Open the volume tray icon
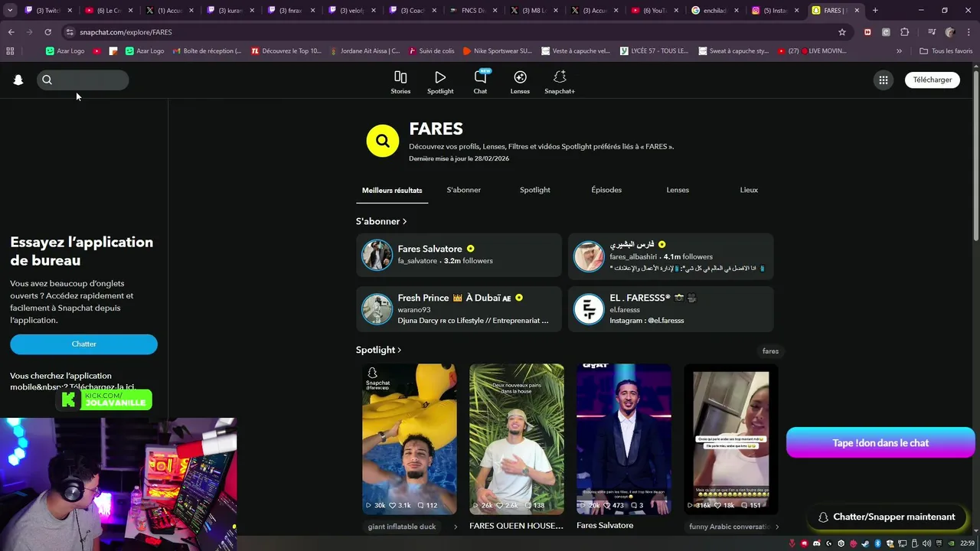980x551 pixels. (926, 543)
